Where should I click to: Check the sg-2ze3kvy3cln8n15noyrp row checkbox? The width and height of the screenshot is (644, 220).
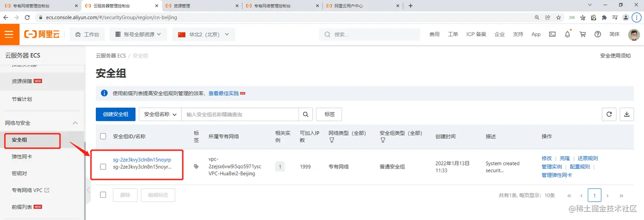pyautogui.click(x=103, y=167)
